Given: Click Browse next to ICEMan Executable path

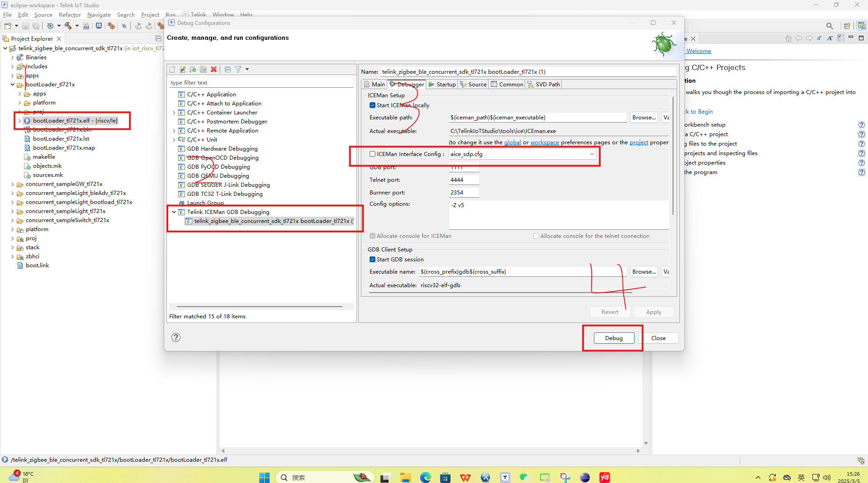Looking at the screenshot, I should point(644,118).
